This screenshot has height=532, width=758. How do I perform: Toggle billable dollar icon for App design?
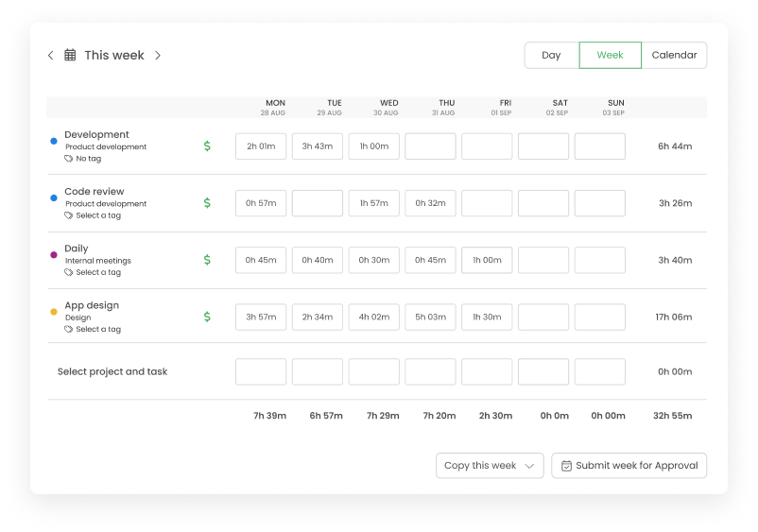(207, 317)
